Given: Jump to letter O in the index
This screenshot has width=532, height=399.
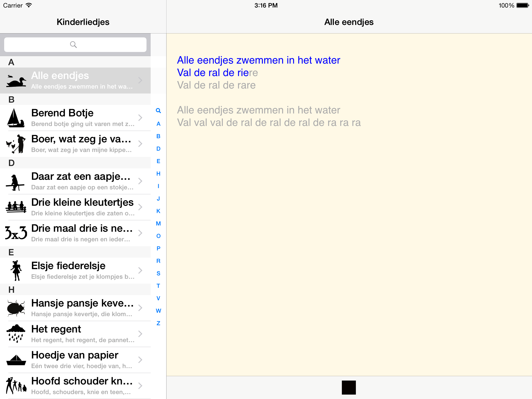Looking at the screenshot, I should [158, 236].
